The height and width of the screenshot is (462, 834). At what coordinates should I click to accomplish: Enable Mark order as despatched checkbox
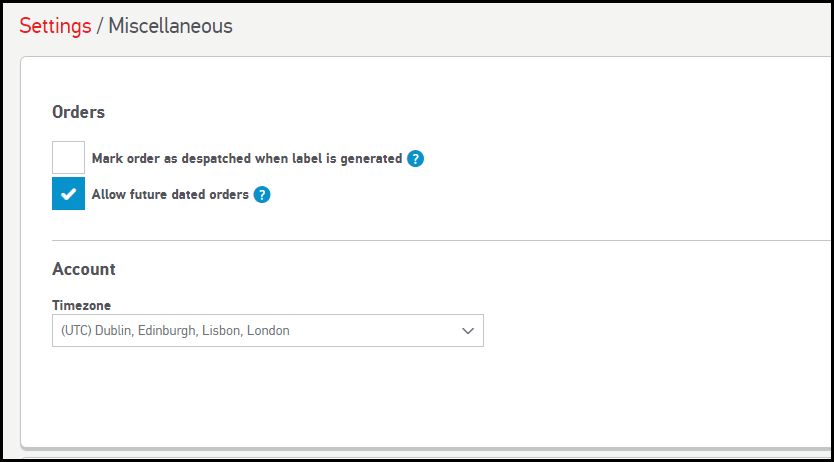[68, 157]
